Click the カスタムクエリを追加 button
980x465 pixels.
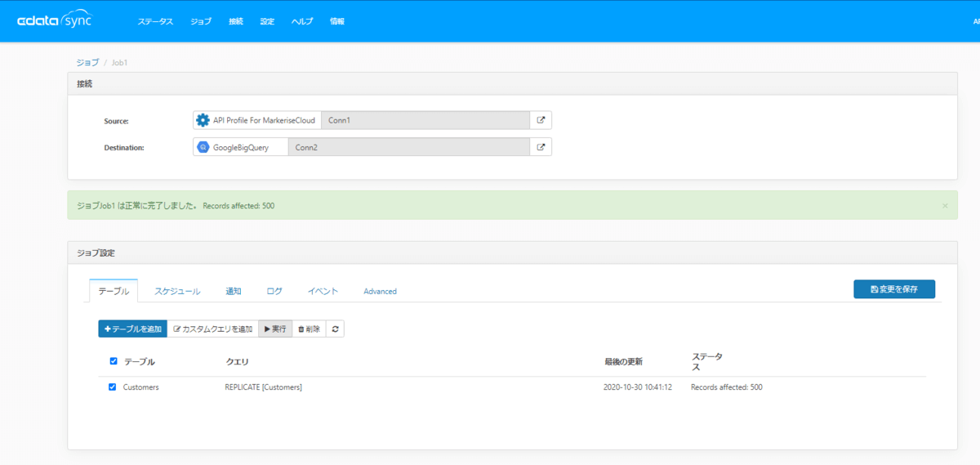pyautogui.click(x=212, y=329)
